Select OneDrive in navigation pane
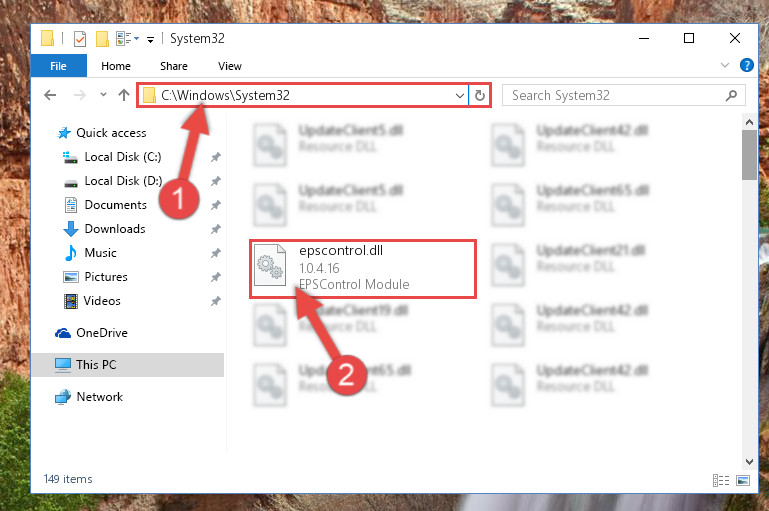769x511 pixels. pos(102,332)
